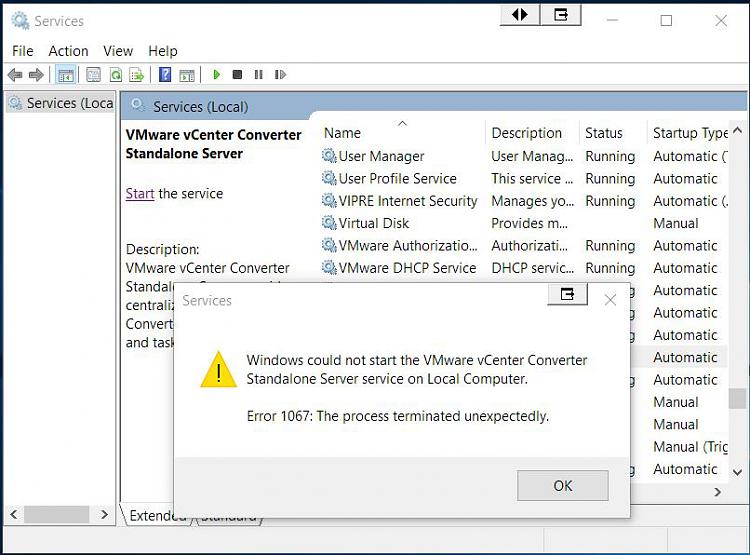Open the Help toolbar icon
The height and width of the screenshot is (555, 750).
tap(165, 75)
